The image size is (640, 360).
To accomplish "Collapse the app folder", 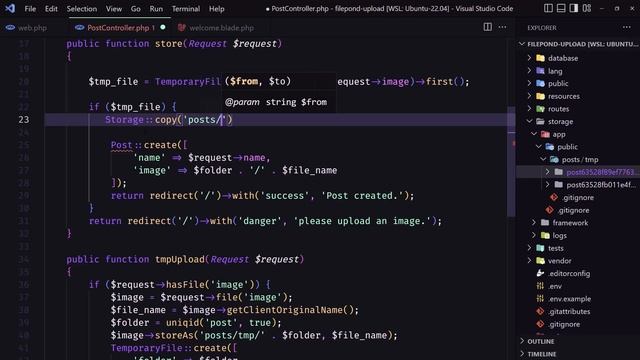I will tap(534, 134).
